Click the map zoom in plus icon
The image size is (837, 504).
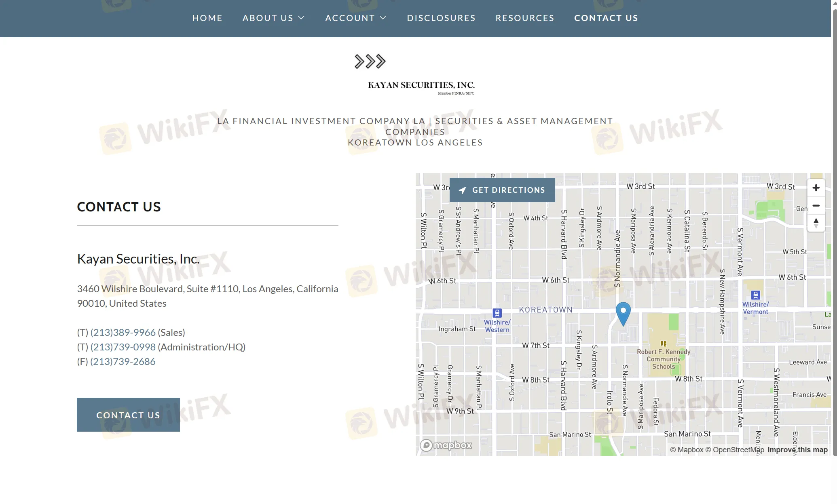click(816, 188)
